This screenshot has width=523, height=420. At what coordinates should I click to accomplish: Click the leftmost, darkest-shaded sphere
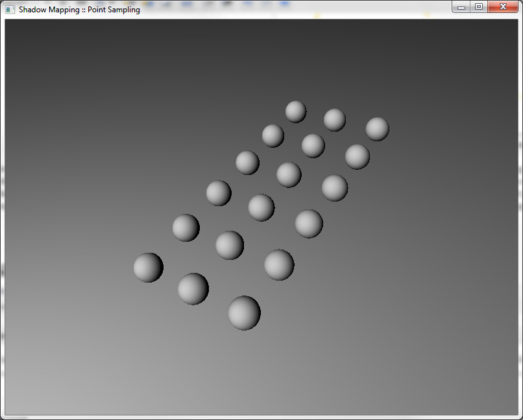point(148,267)
